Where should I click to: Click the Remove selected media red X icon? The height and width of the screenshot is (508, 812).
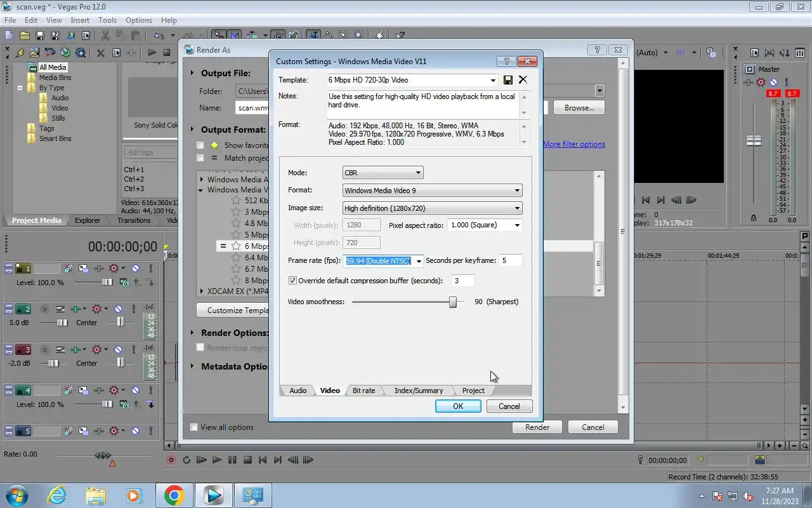[x=101, y=53]
